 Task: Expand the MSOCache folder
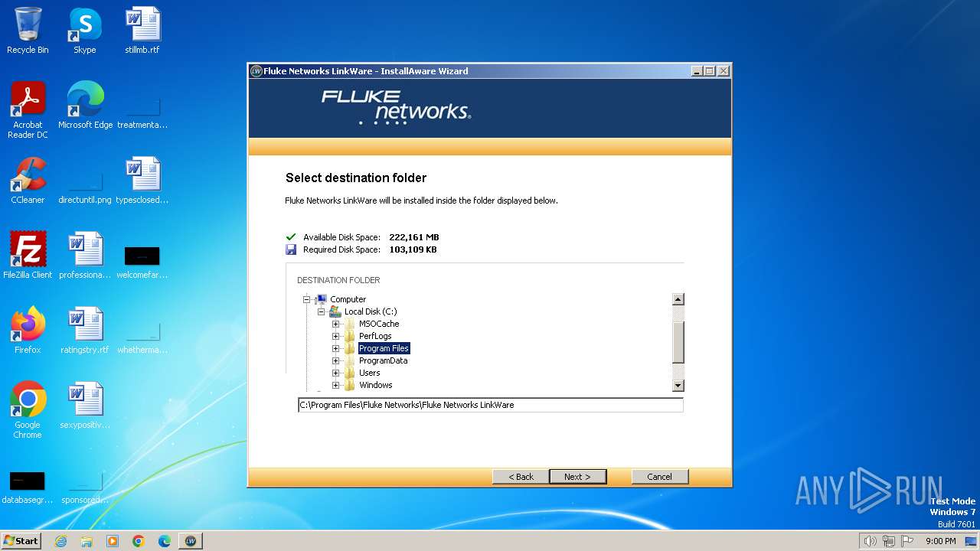pos(335,324)
